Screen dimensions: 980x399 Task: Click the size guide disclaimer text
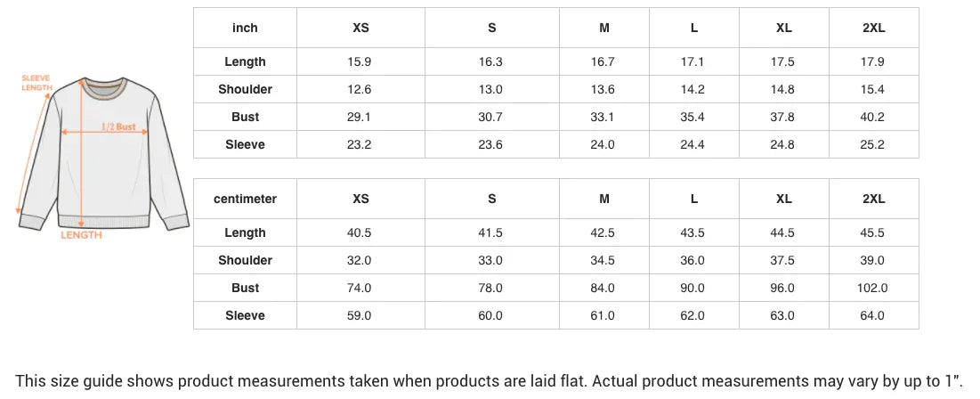point(490,379)
